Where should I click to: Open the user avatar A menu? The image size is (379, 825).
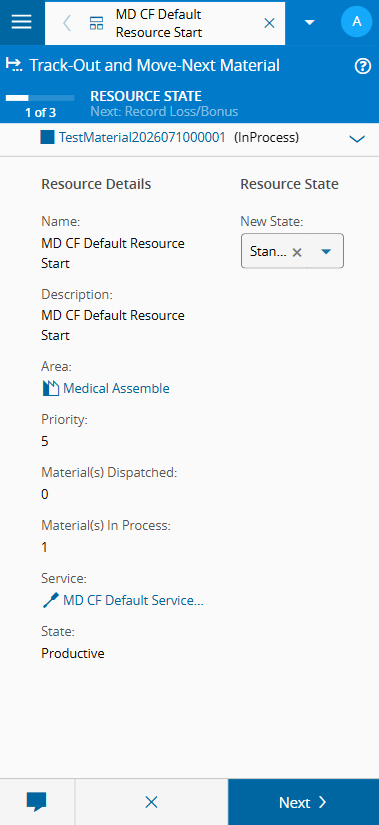pyautogui.click(x=357, y=22)
